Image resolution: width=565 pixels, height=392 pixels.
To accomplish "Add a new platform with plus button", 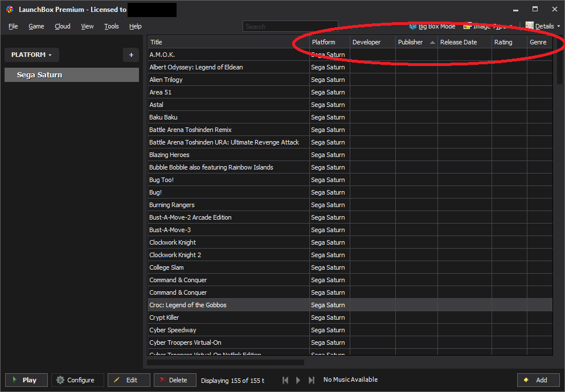I will click(131, 55).
